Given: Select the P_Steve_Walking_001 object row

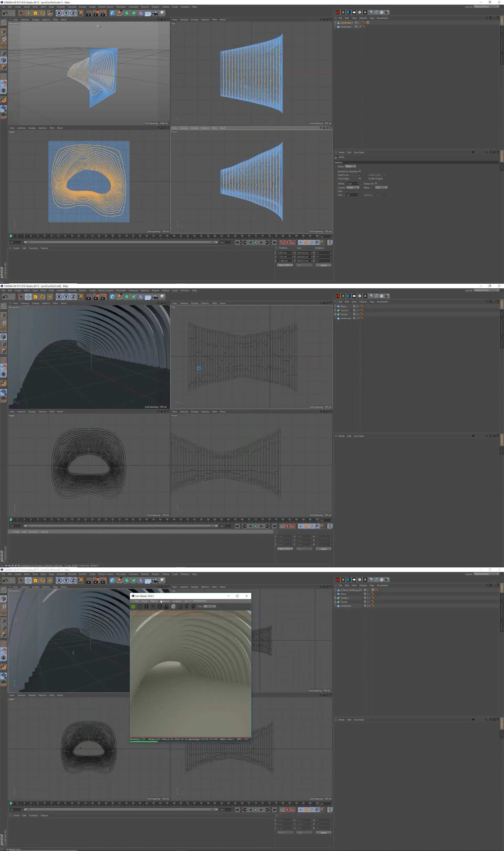Looking at the screenshot, I should (x=351, y=590).
